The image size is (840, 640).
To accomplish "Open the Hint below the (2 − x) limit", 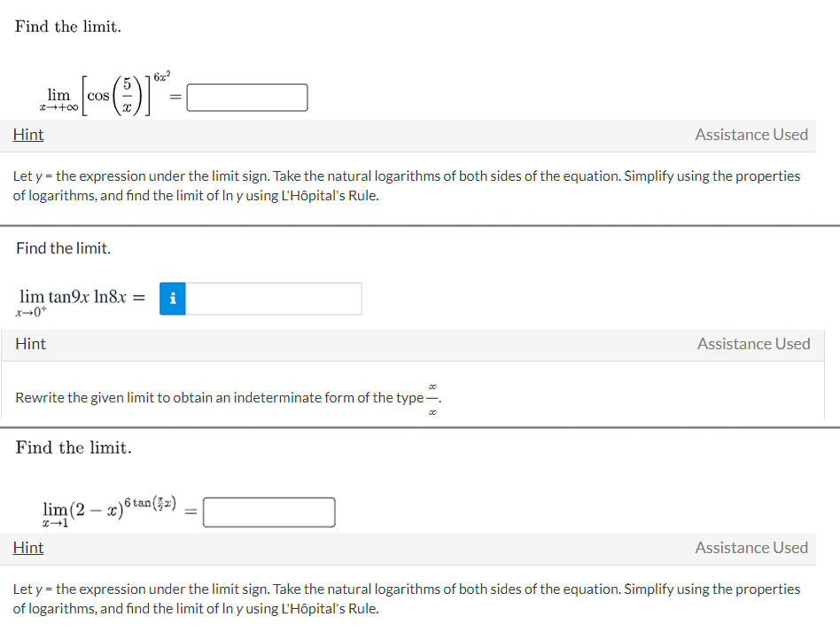I will click(27, 548).
